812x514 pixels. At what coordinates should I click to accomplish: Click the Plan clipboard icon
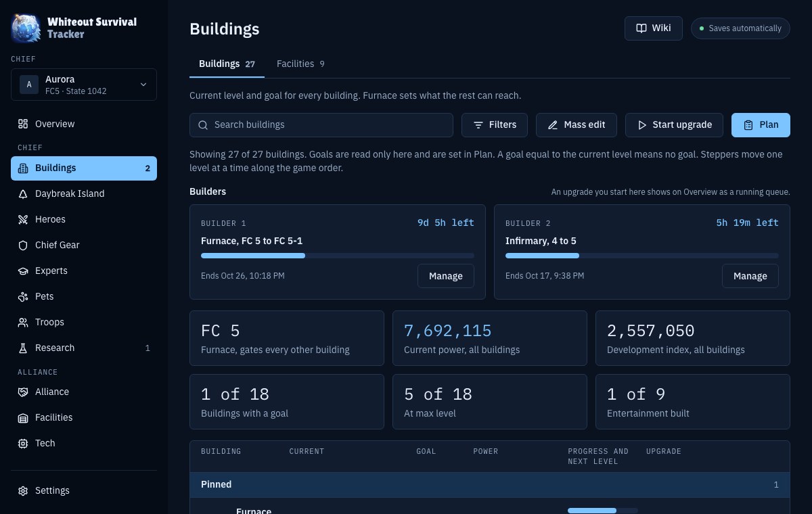point(748,125)
